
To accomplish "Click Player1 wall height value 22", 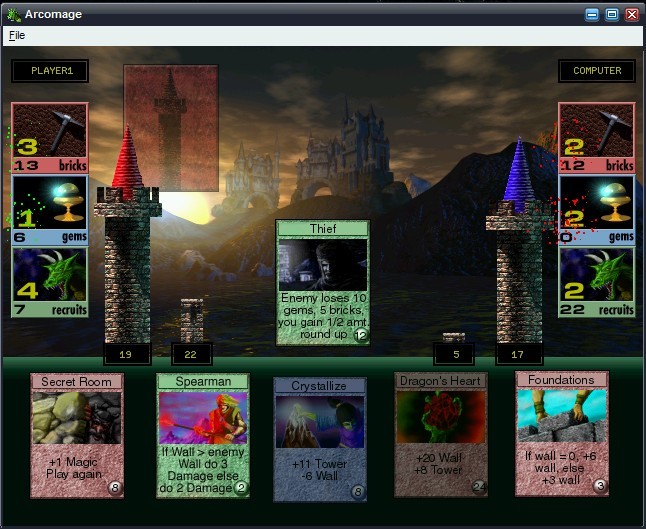I will click(x=192, y=354).
